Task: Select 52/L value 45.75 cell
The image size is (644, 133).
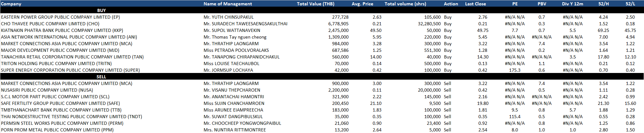Action: pos(630,30)
